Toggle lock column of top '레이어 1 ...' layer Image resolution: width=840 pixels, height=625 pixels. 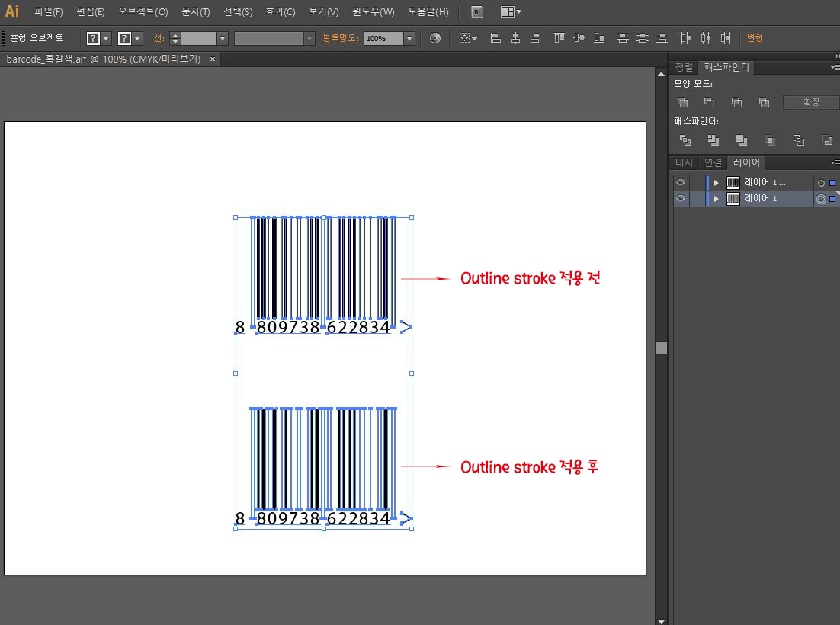coord(697,183)
